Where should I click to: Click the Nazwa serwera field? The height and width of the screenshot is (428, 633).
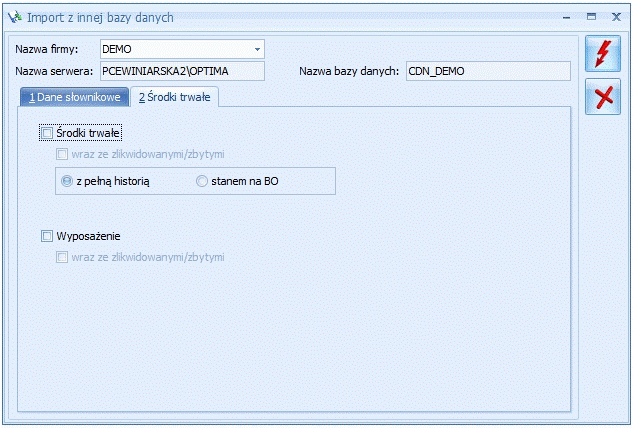tap(182, 71)
